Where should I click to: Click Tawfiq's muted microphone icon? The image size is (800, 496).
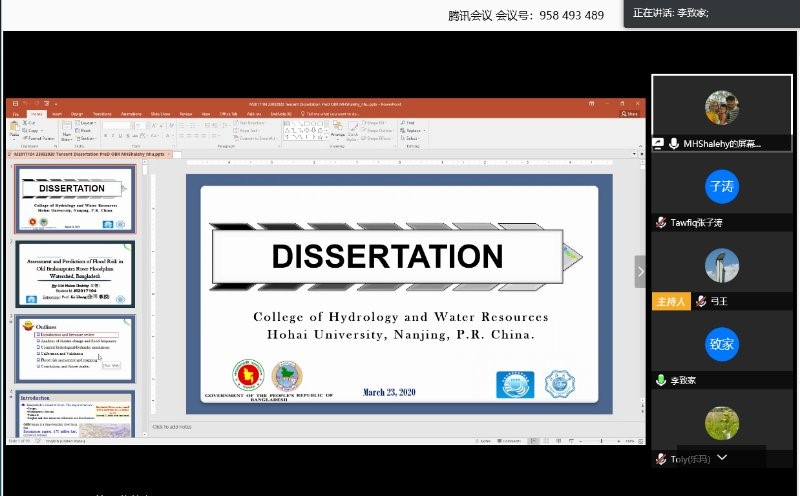click(x=661, y=223)
